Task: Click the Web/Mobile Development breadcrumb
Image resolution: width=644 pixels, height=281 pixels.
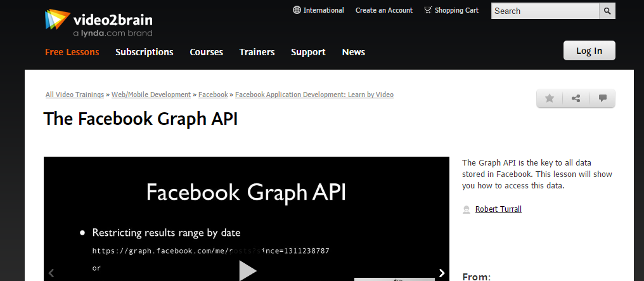Action: point(151,95)
